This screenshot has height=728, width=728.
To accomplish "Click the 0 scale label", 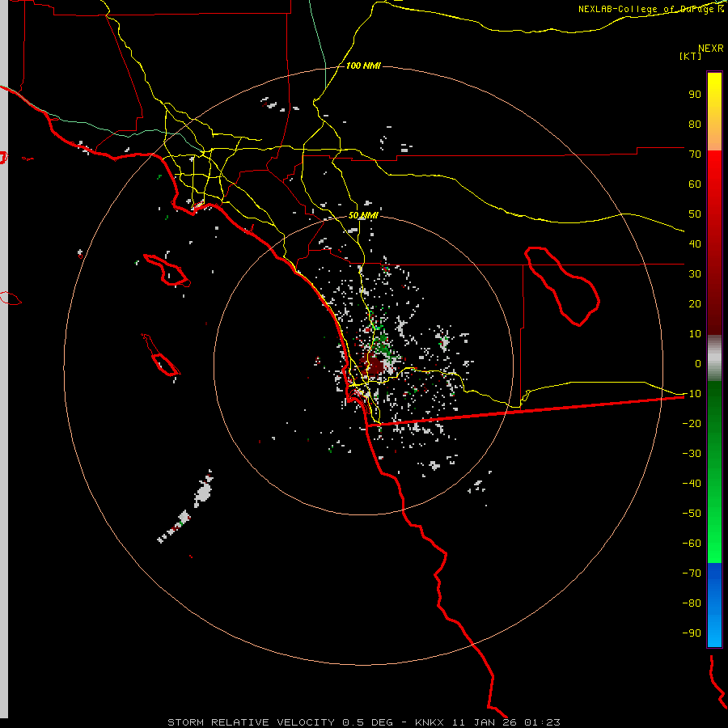I will [x=698, y=363].
